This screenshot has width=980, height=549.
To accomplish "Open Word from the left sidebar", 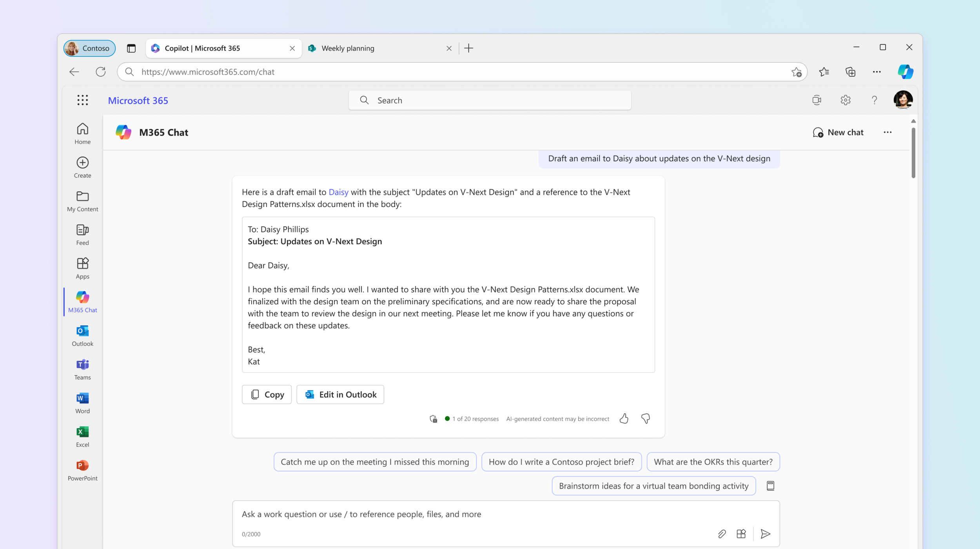I will pyautogui.click(x=82, y=402).
